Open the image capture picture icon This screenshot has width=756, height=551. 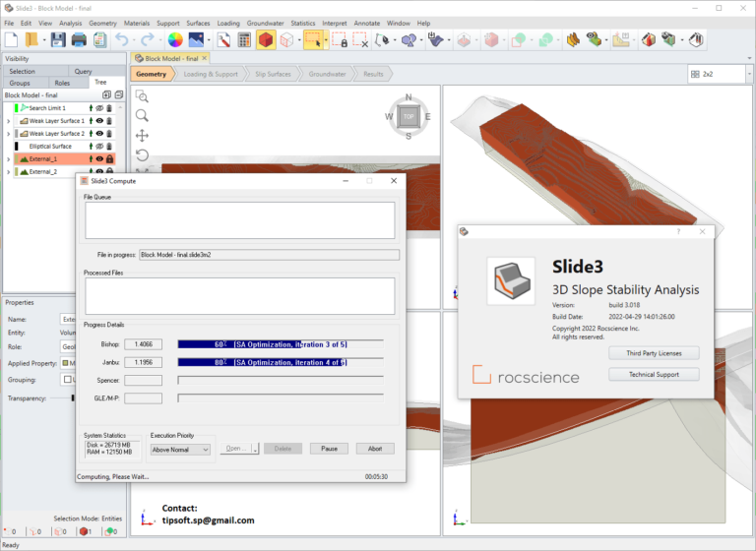click(196, 40)
